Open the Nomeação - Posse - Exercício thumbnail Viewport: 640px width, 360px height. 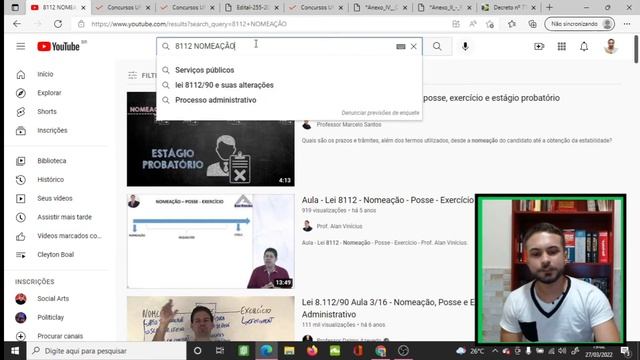211,241
